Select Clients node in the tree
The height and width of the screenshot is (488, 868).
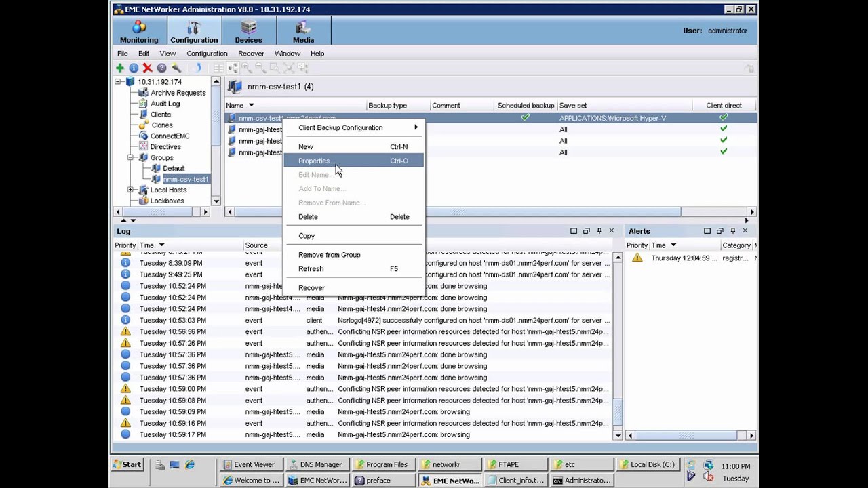[161, 115]
